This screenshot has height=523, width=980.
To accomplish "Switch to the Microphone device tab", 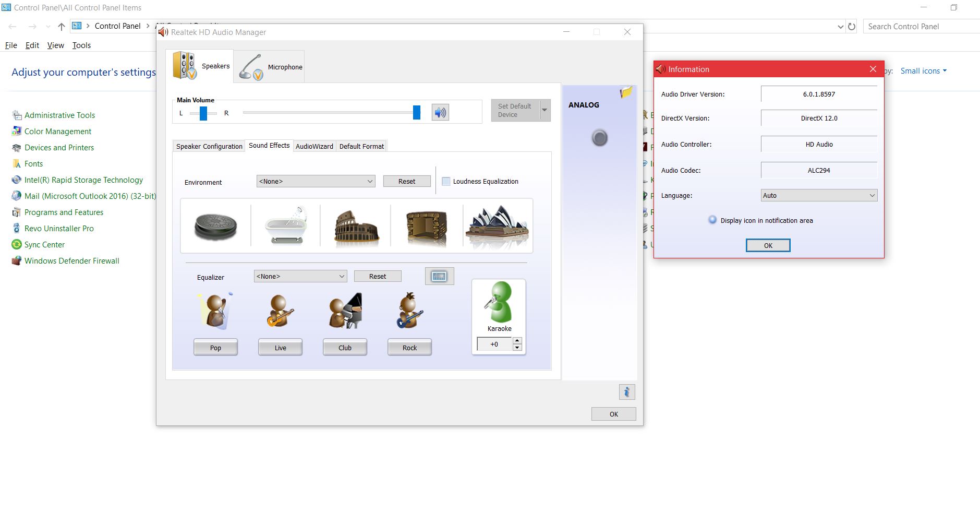I will coord(269,67).
